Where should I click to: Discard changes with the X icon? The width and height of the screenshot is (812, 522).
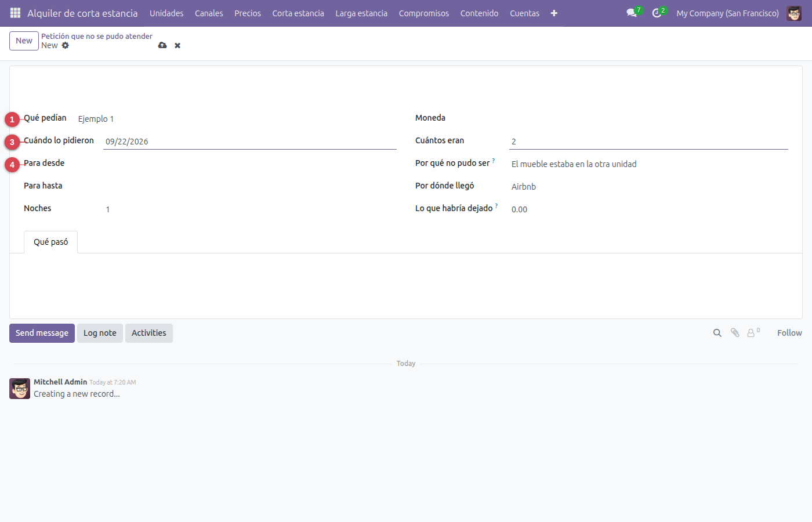click(177, 45)
